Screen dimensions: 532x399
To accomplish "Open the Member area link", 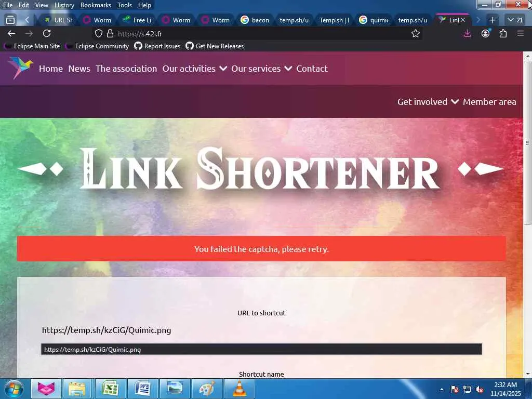I will click(489, 102).
